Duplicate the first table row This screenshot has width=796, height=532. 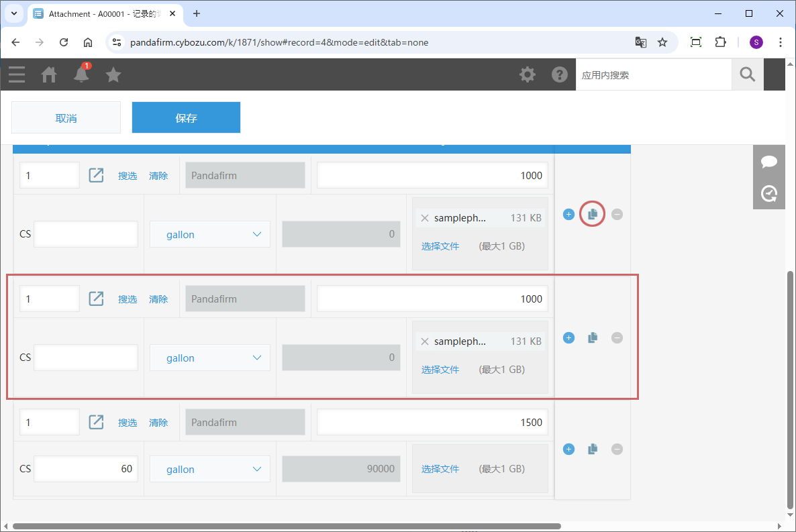593,215
